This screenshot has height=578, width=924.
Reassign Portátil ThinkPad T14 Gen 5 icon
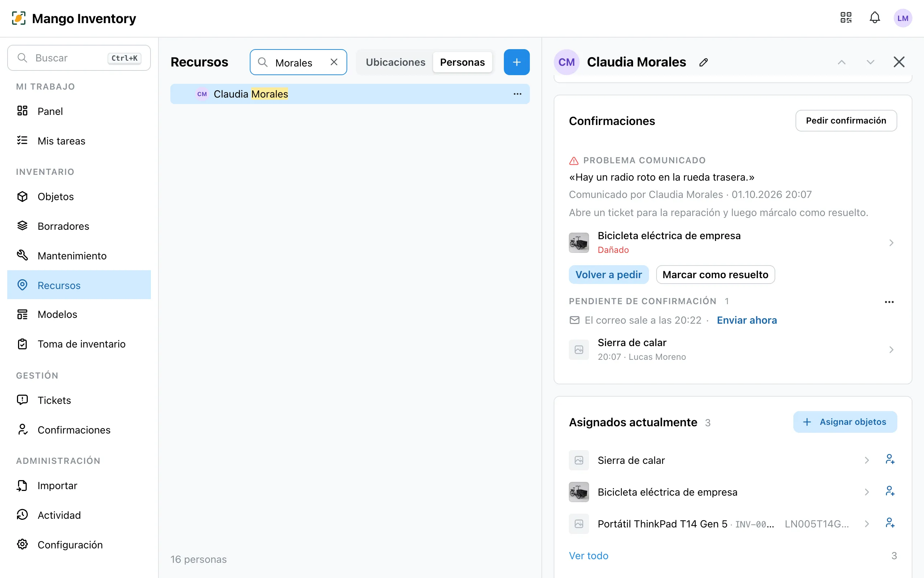(x=890, y=523)
